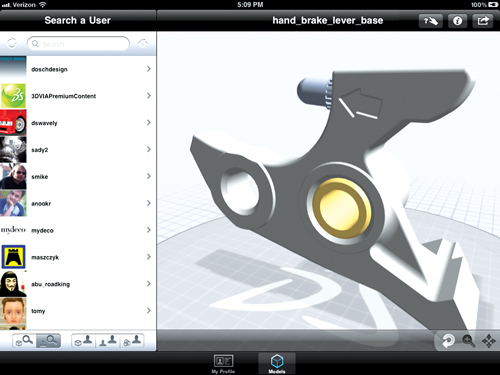The width and height of the screenshot is (500, 375).
Task: Tap tomy's face avatar
Action: coord(13,311)
